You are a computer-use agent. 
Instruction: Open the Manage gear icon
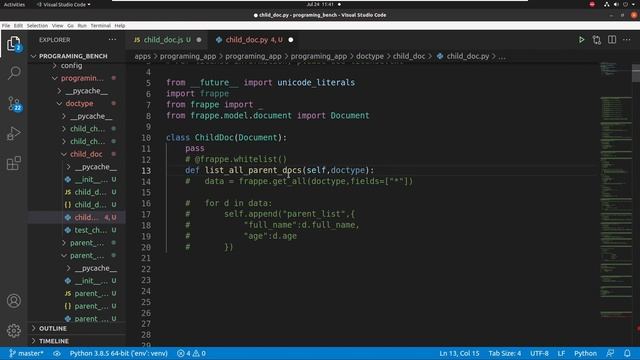coord(14,331)
